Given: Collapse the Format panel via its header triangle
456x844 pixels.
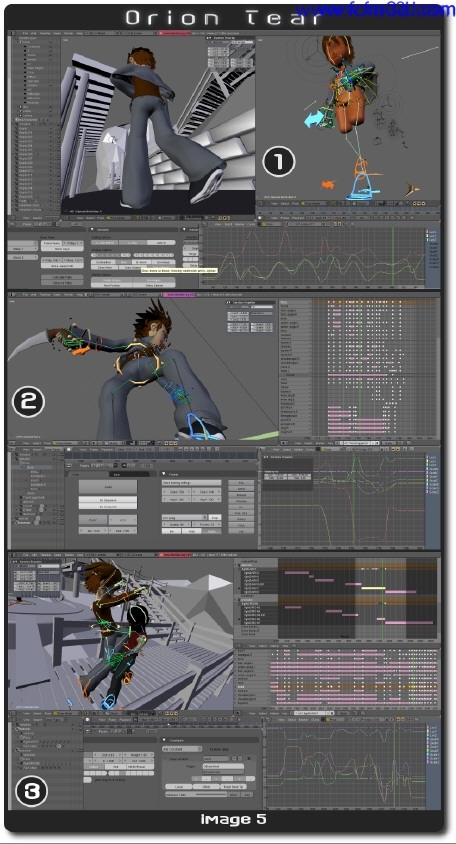Looking at the screenshot, I should pyautogui.click(x=164, y=474).
